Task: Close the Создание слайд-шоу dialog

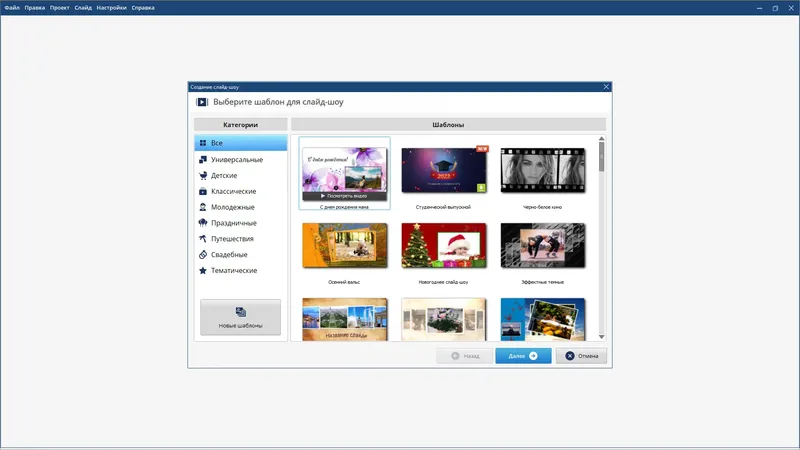Action: coord(606,87)
